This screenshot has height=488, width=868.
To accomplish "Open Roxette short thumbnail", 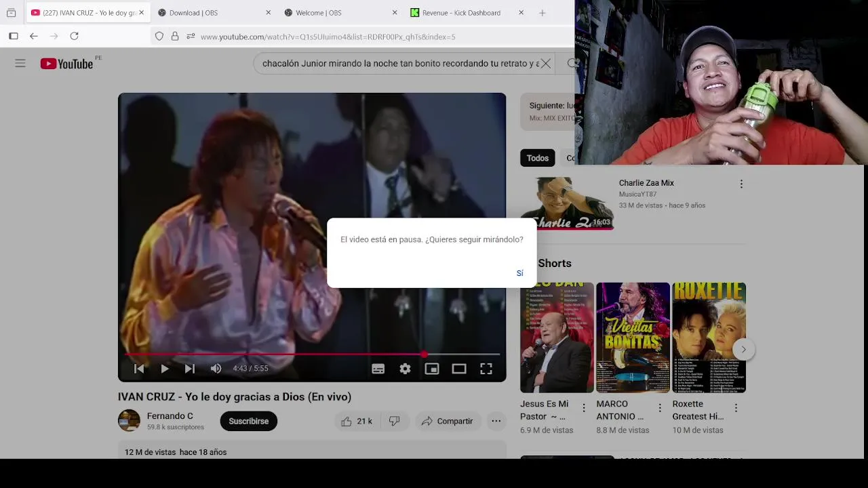I will (709, 338).
